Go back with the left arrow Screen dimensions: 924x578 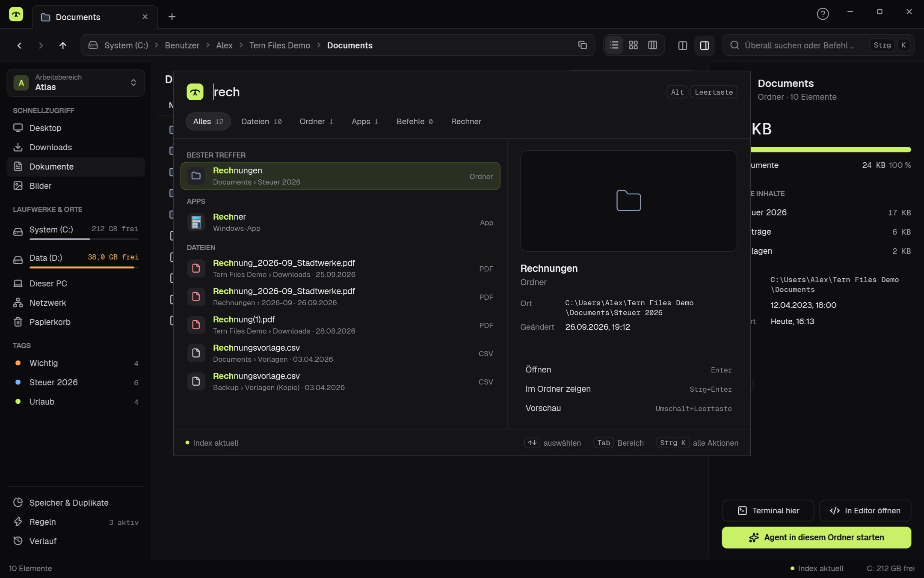[x=19, y=45]
